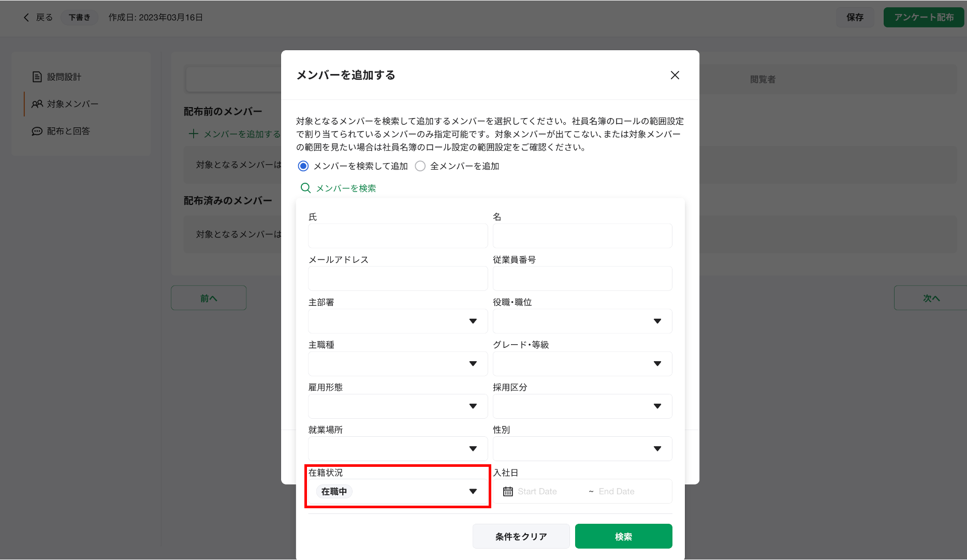Expand the 役職・職位 dropdown
Screen dimensions: 967x560
[582, 321]
